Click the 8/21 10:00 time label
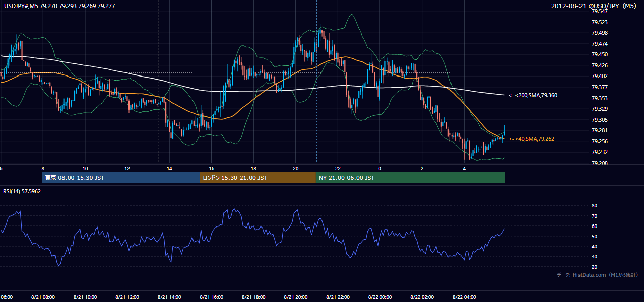 (x=85, y=297)
